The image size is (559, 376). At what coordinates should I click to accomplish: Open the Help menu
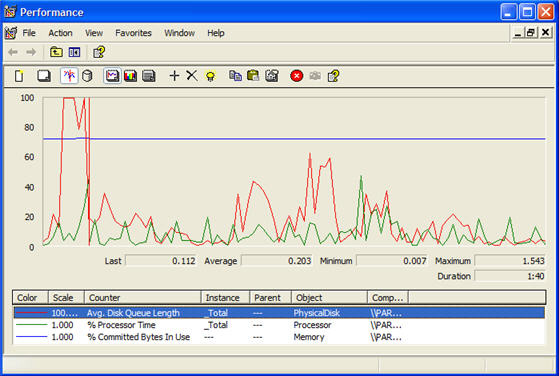point(216,33)
